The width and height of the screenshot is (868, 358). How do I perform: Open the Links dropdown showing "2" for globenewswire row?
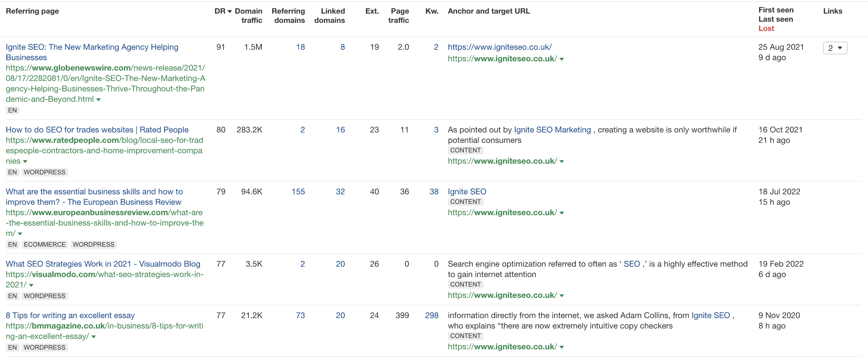click(835, 48)
